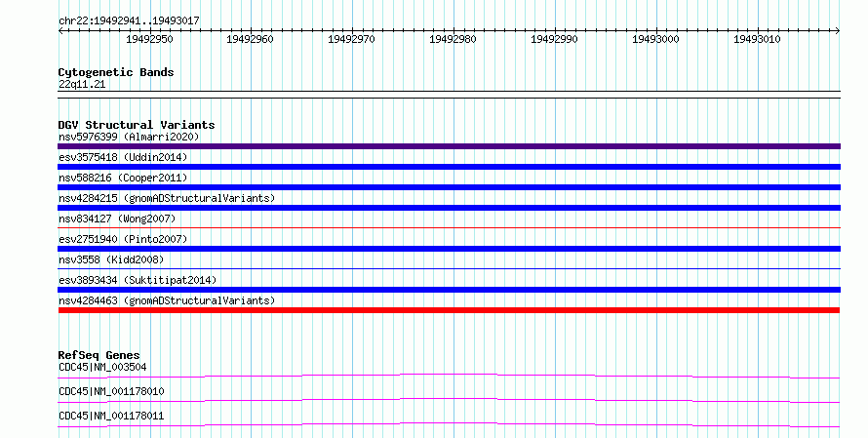This screenshot has width=868, height=438.
Task: Click the chr22:19492941..19493017 region label
Action: [129, 20]
